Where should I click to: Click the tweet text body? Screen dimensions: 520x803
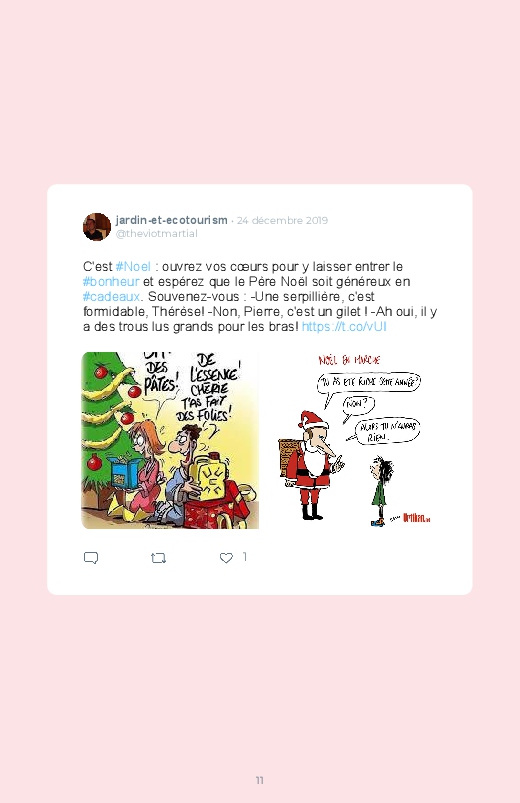pyautogui.click(x=260, y=297)
